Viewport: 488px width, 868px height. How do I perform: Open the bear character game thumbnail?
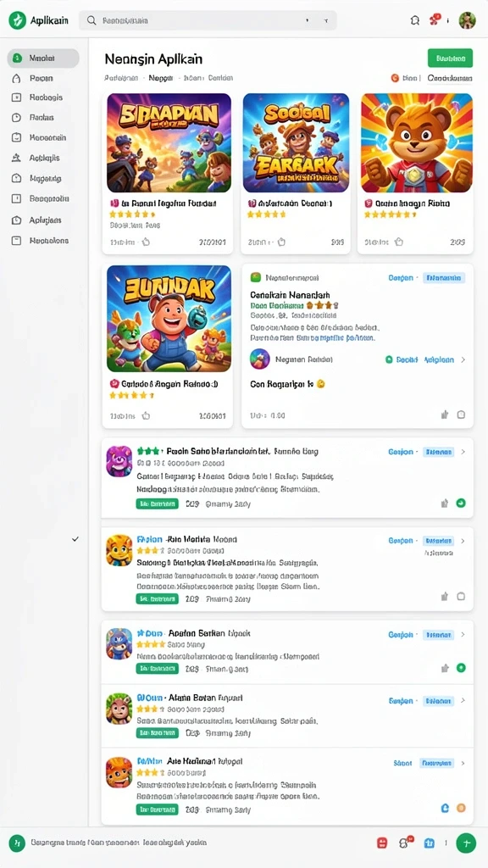(x=417, y=142)
